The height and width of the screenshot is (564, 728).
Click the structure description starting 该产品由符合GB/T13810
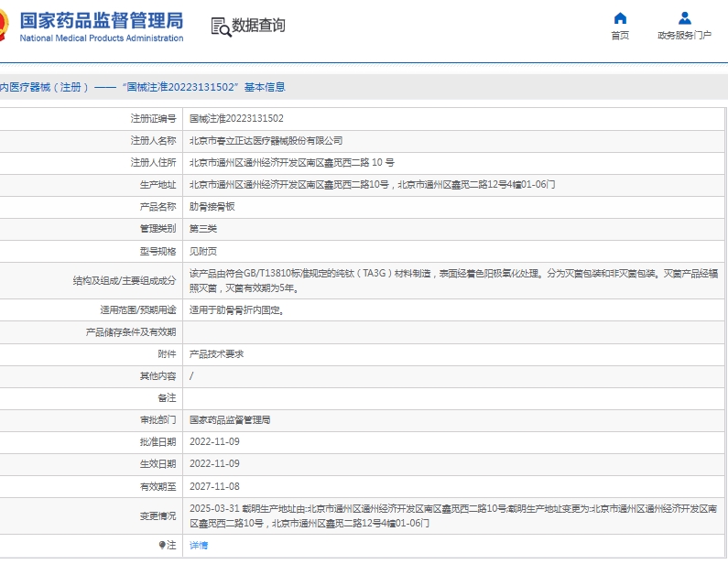[x=453, y=280]
